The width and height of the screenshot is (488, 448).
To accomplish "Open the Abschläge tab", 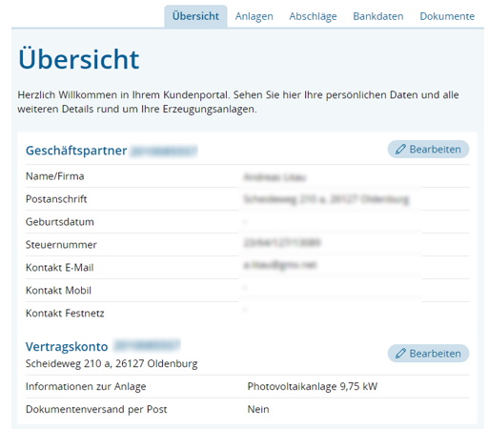I will [313, 16].
